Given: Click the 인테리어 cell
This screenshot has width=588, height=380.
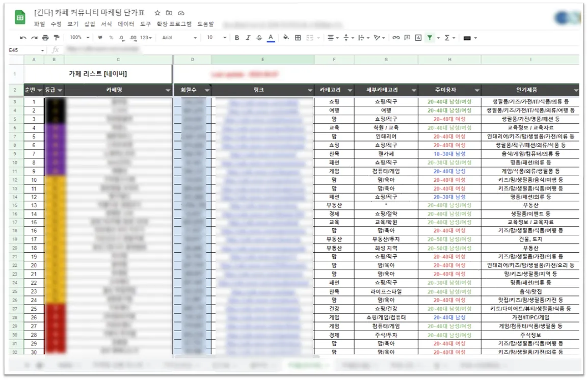Looking at the screenshot, I should tap(386, 137).
